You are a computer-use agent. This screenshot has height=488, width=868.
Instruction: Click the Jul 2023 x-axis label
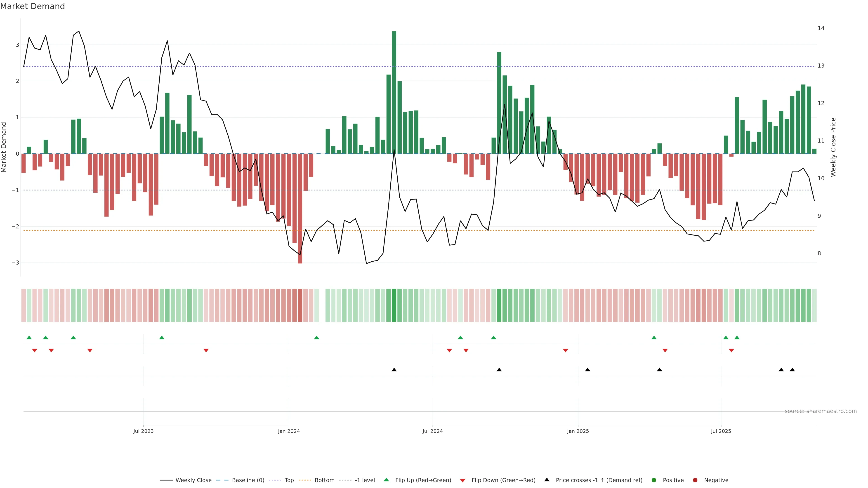pos(143,431)
